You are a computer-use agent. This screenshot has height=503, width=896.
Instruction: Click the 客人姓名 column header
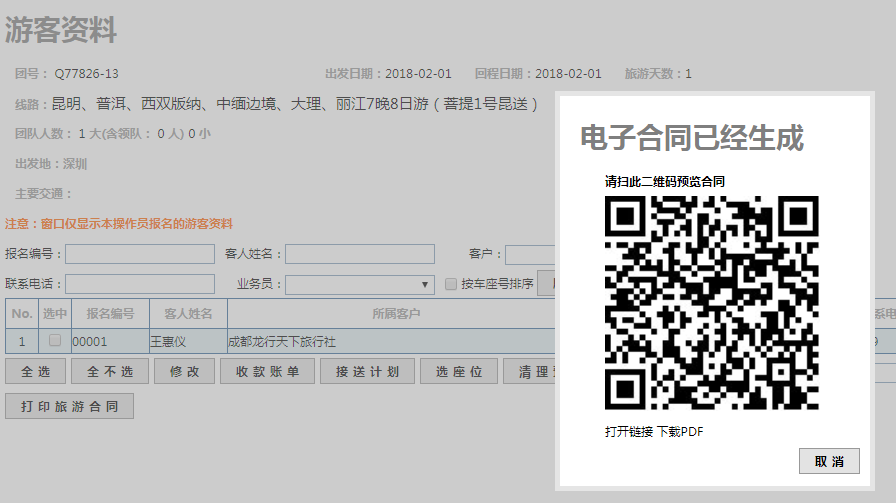pos(189,314)
